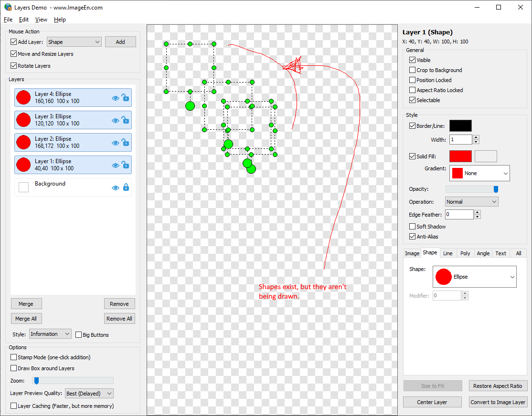Click the lock icon on Layer 2
This screenshot has width=532, height=416.
pyautogui.click(x=126, y=142)
